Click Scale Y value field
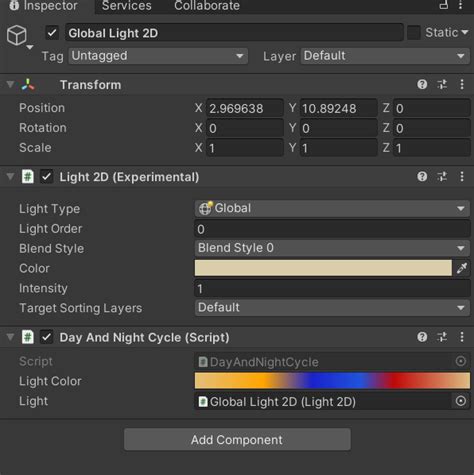The height and width of the screenshot is (475, 474). pos(338,148)
